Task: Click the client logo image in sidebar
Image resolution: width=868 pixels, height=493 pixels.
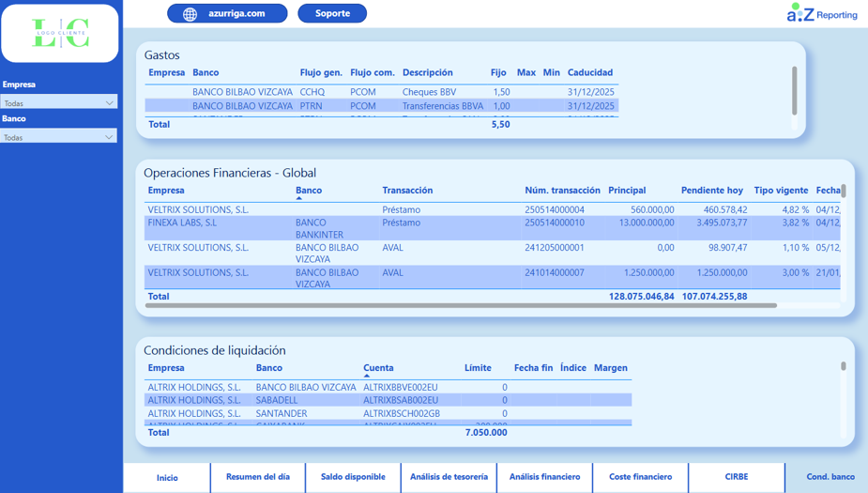Action: coord(60,33)
